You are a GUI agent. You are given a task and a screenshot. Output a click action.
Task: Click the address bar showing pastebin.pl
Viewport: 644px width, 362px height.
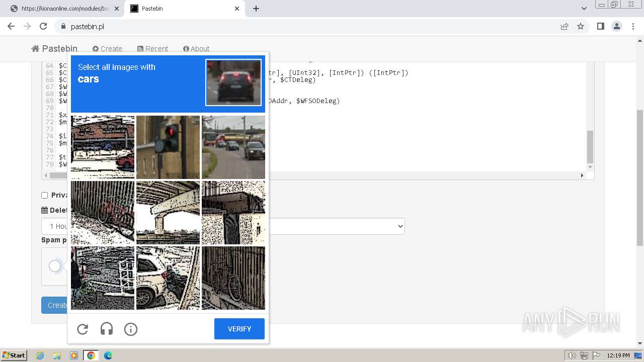[312, 27]
